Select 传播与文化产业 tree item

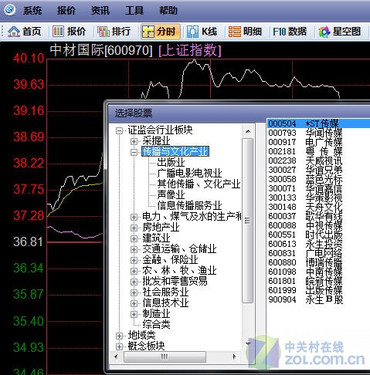[175, 152]
